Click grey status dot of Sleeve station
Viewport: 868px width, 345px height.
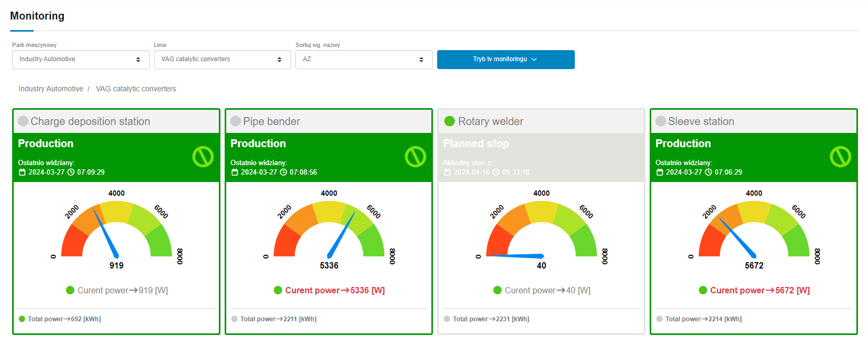(x=661, y=121)
